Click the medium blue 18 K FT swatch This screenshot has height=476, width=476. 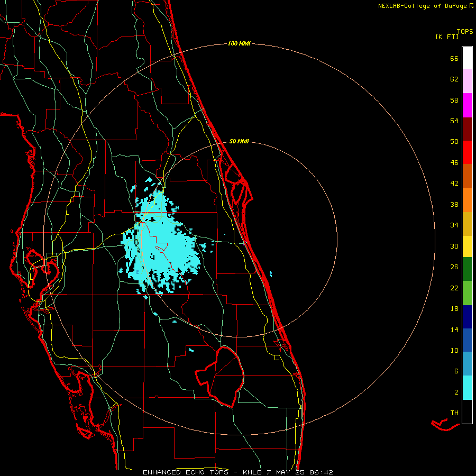(x=467, y=340)
